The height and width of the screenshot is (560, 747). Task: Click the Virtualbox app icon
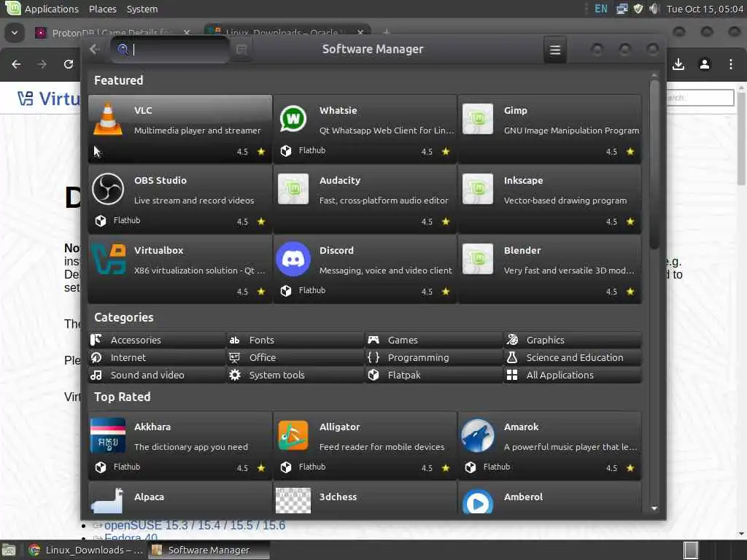click(109, 259)
